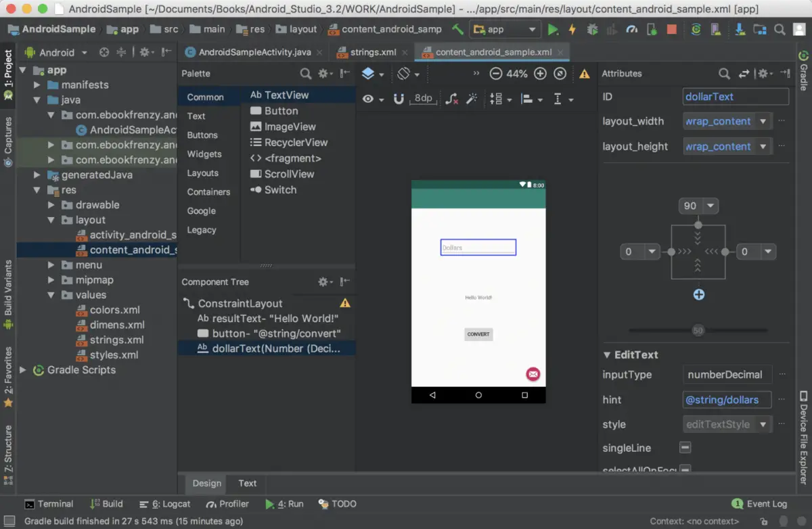Expand the manifests folder
Image resolution: width=812 pixels, height=529 pixels.
[x=38, y=85]
